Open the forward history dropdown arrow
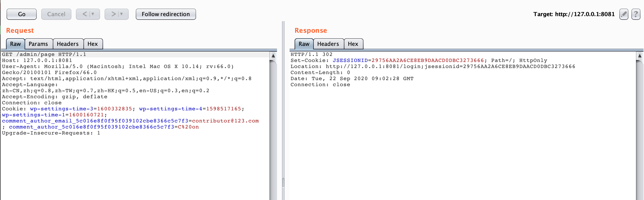This screenshot has height=200, width=644. point(122,14)
